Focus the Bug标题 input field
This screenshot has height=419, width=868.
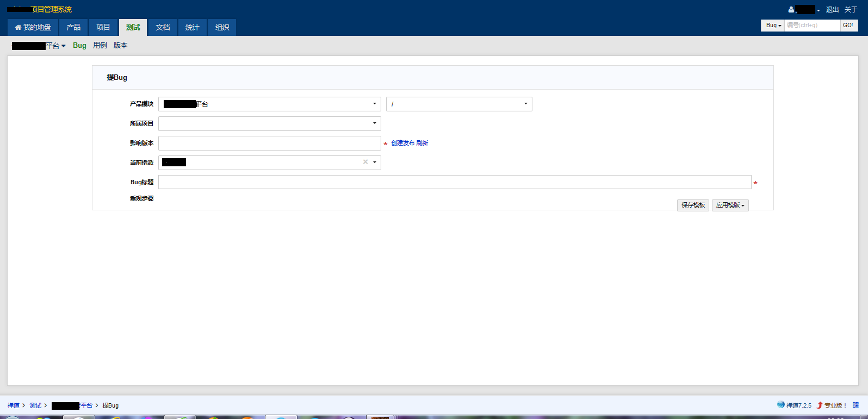455,182
